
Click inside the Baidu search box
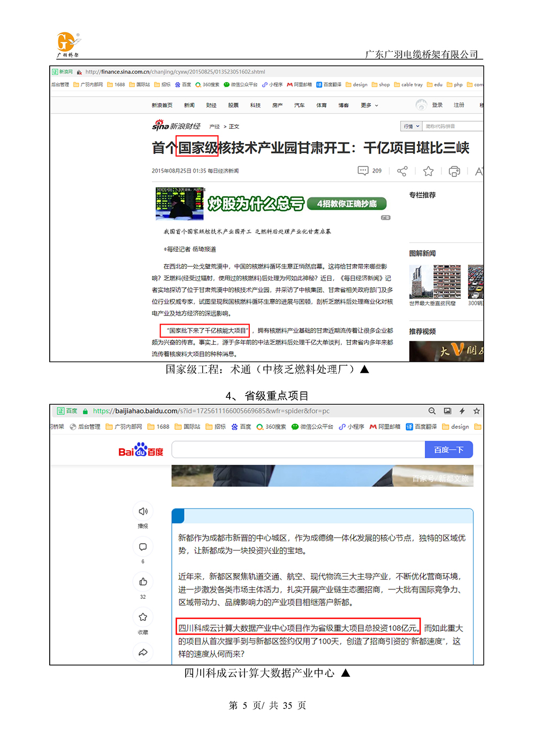299,450
